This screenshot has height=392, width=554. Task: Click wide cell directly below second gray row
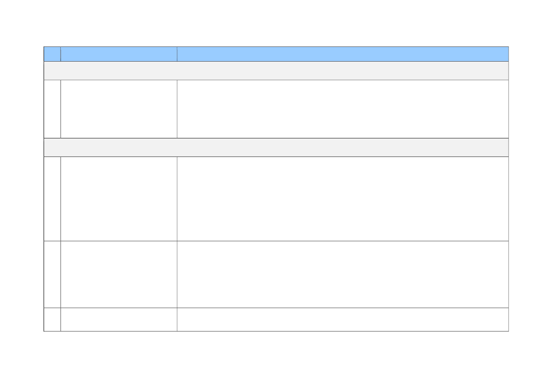(343, 199)
